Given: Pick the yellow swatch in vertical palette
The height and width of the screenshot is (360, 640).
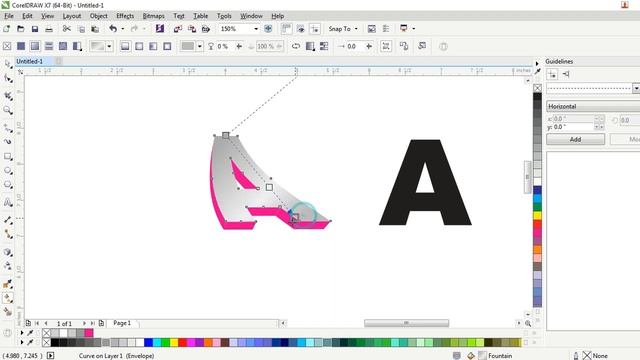Looking at the screenshot, I should 538,216.
